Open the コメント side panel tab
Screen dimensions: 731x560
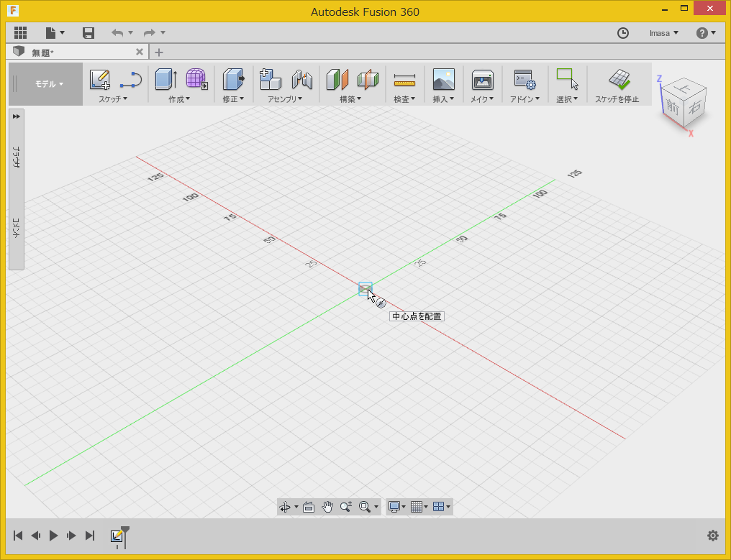17,228
